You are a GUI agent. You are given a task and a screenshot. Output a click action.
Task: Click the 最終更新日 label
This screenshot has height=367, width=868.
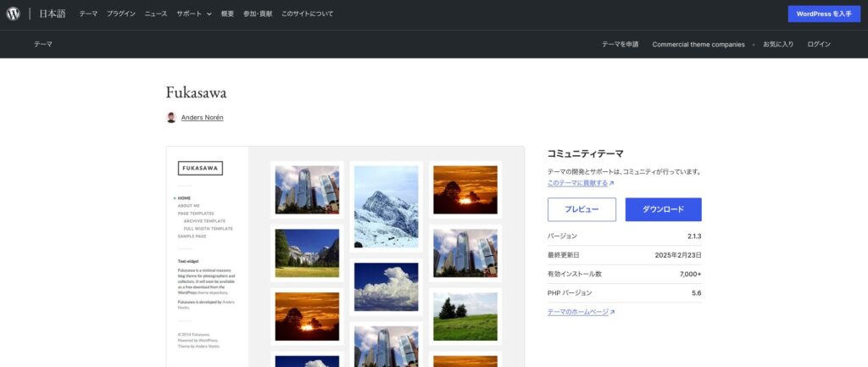coord(563,255)
